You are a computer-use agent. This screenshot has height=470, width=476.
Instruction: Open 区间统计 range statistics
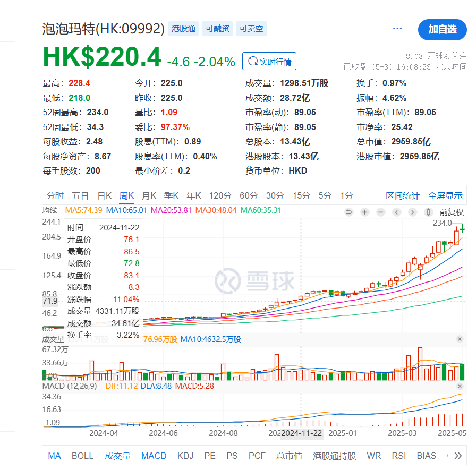[x=403, y=196]
